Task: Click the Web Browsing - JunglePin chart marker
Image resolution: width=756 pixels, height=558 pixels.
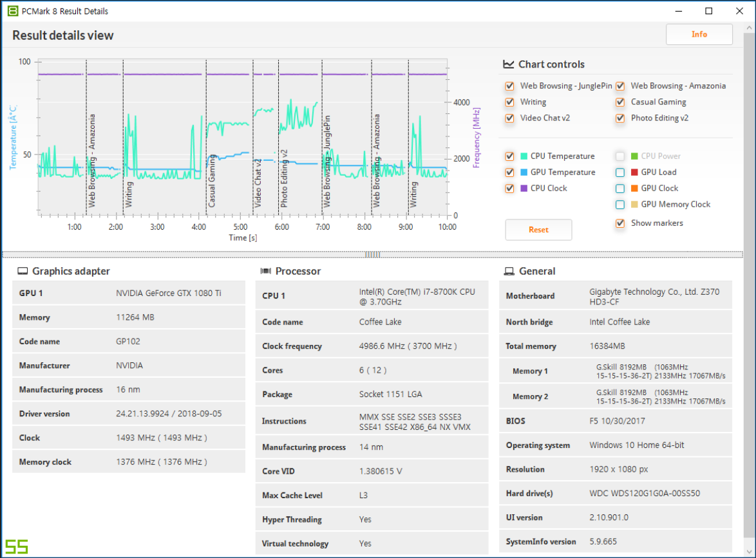Action: point(322,137)
